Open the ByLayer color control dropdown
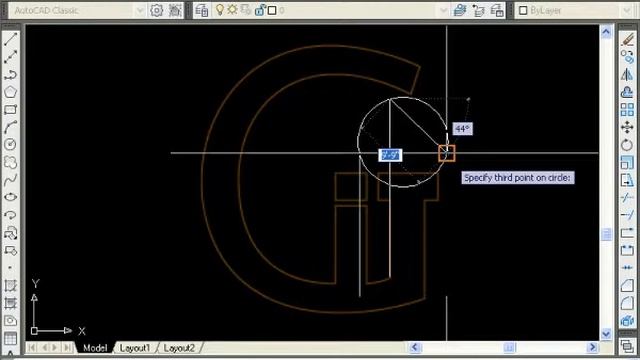The height and width of the screenshot is (360, 640). 627,11
